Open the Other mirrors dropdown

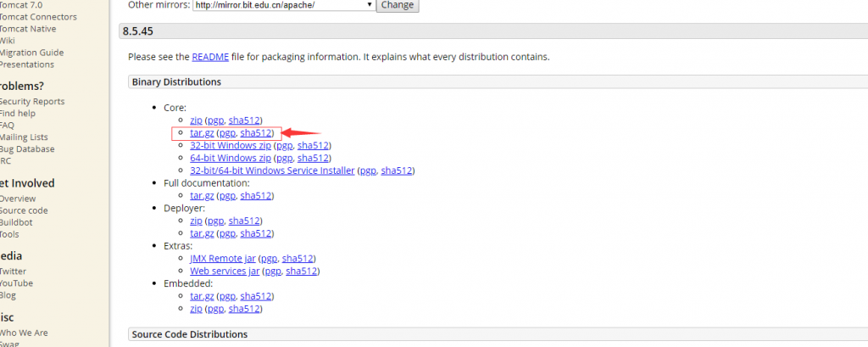pyautogui.click(x=284, y=5)
